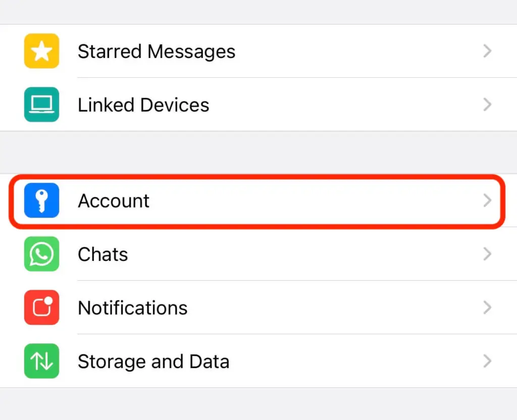Click the blue key Account icon
Image resolution: width=517 pixels, height=420 pixels.
tap(41, 200)
